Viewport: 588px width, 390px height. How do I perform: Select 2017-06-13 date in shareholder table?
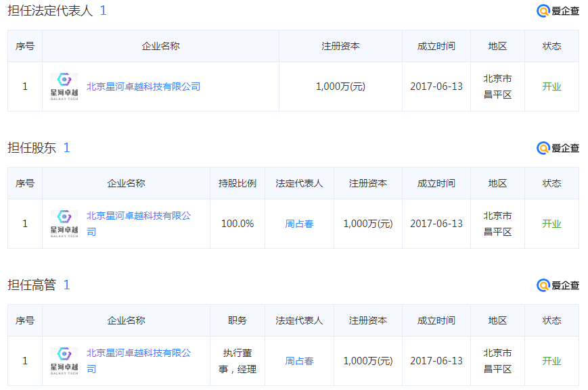(436, 224)
